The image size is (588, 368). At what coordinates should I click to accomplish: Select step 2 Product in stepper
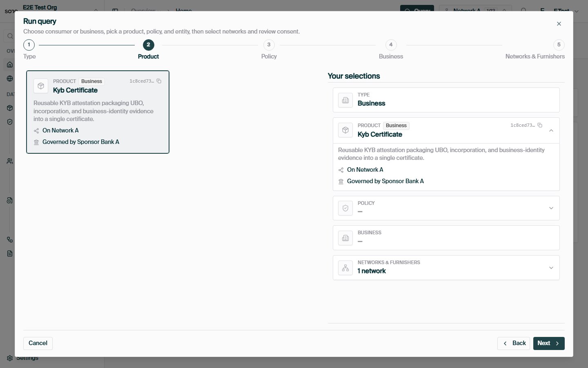point(148,45)
